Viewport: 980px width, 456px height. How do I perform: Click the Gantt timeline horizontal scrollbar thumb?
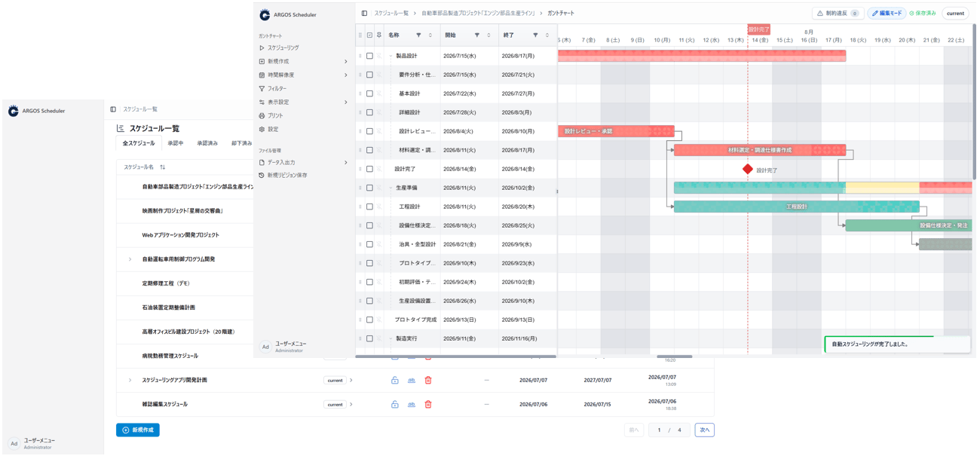point(675,357)
